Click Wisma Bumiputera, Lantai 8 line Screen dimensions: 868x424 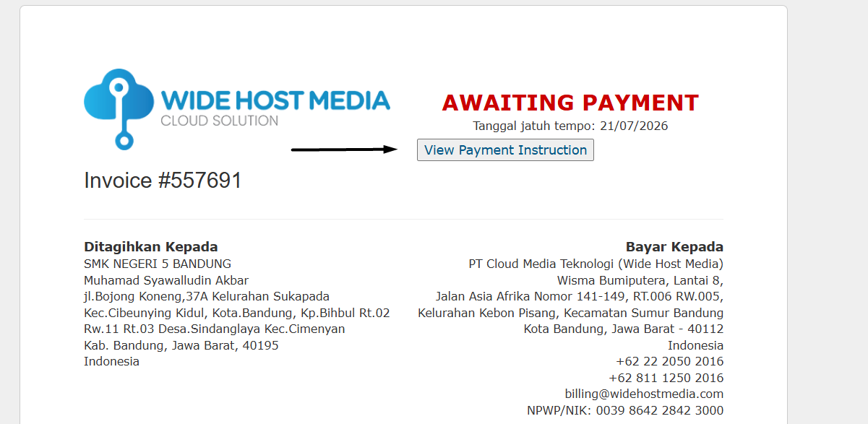point(640,280)
